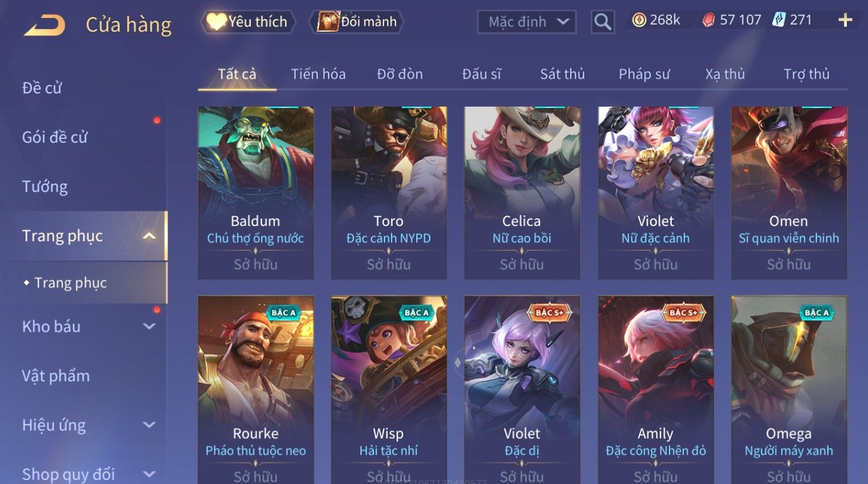The image size is (868, 484).
Task: Expand the Hiệu ứng sidebar section
Action: 149,425
